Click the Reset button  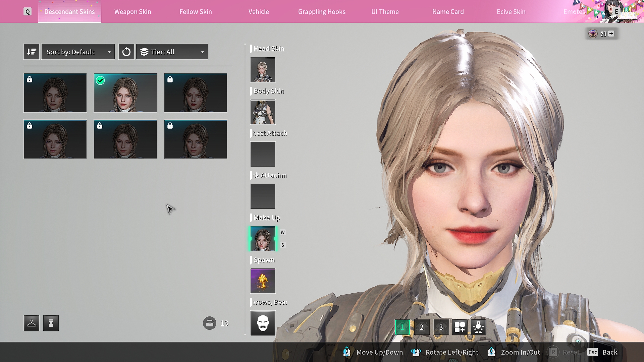click(x=564, y=352)
